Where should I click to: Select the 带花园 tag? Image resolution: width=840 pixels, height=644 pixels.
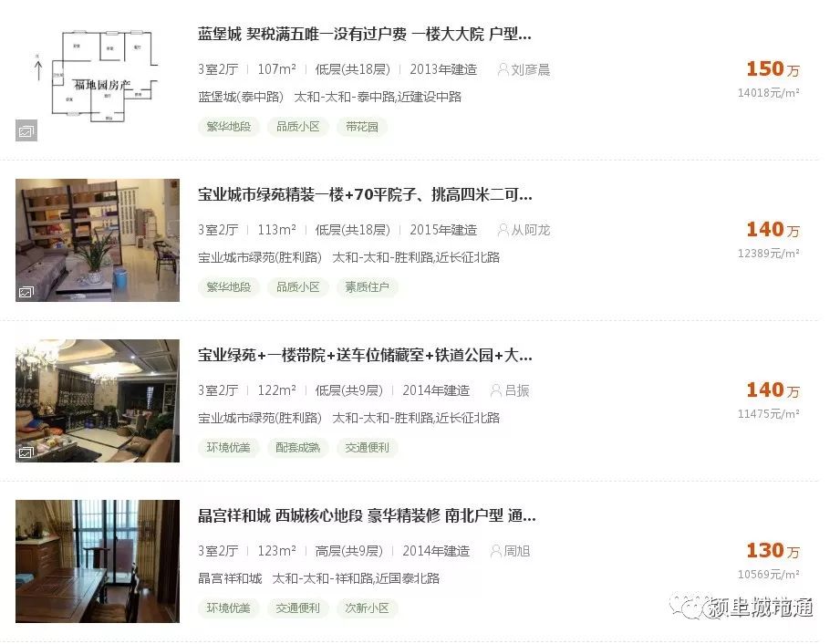coord(362,127)
